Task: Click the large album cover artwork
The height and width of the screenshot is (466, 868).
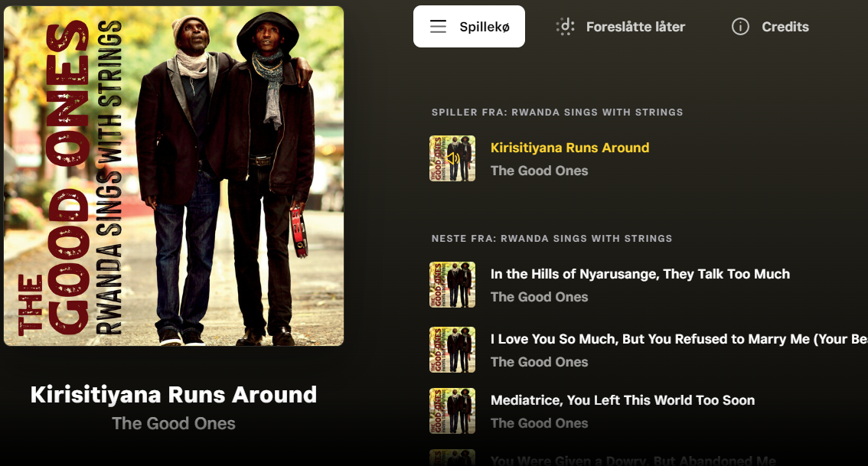Action: click(174, 176)
